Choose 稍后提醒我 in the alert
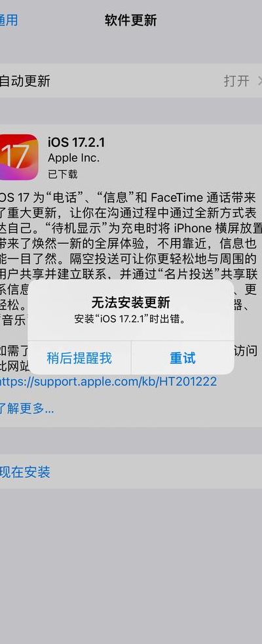The height and width of the screenshot is (644, 262). (79, 357)
